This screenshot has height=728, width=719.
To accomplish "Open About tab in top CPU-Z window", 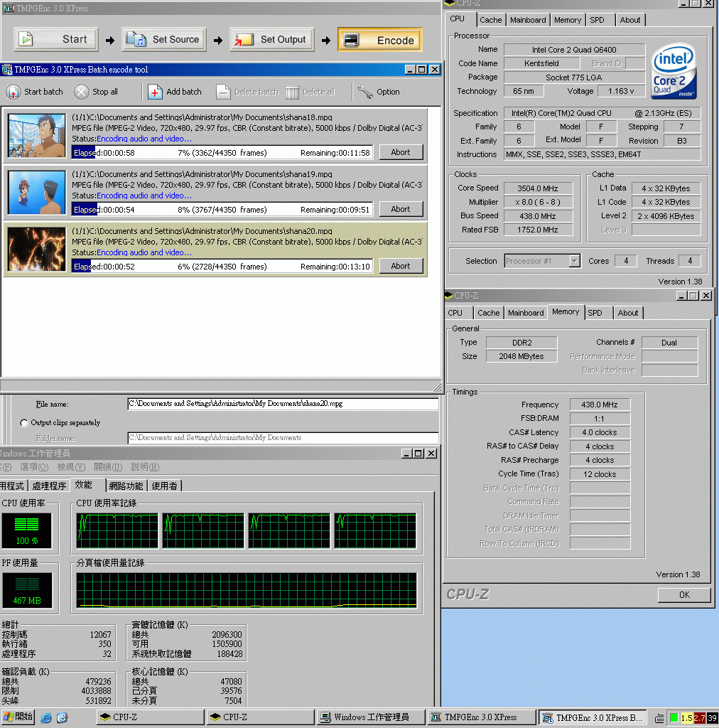I will tap(630, 20).
